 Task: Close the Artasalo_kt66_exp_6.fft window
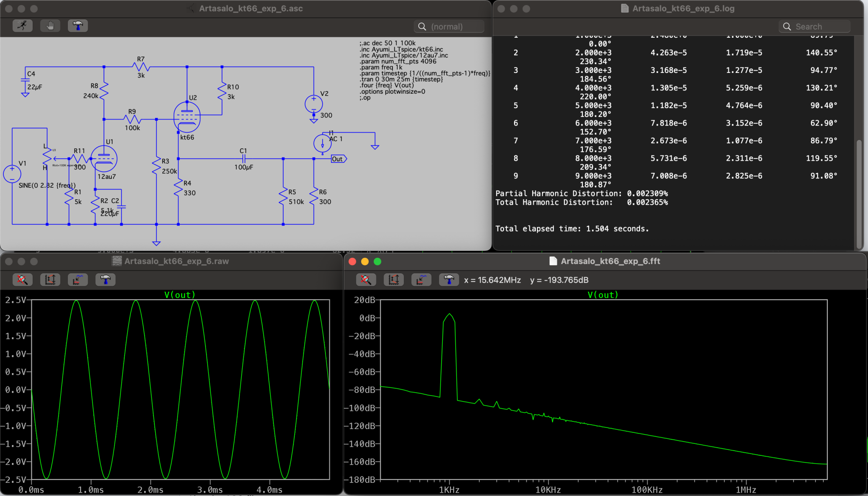tap(352, 262)
